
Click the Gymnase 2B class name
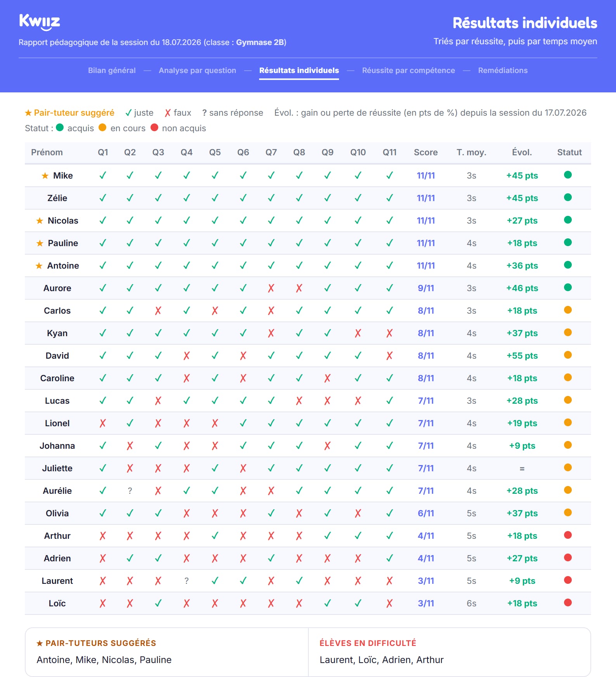[260, 42]
